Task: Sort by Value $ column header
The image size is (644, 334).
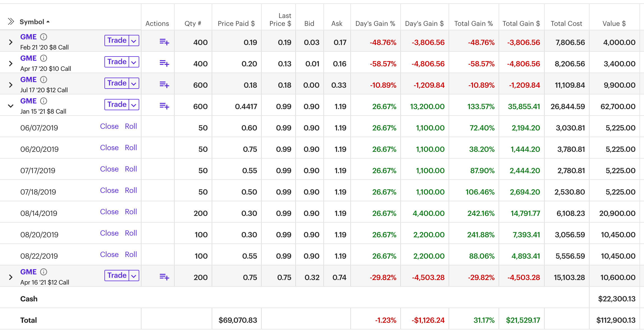Action: (614, 23)
